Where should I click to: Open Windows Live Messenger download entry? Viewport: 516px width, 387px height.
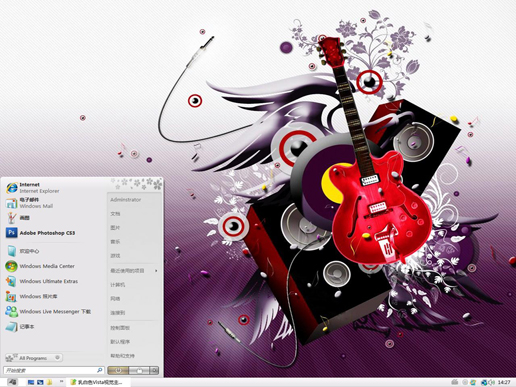(x=53, y=312)
